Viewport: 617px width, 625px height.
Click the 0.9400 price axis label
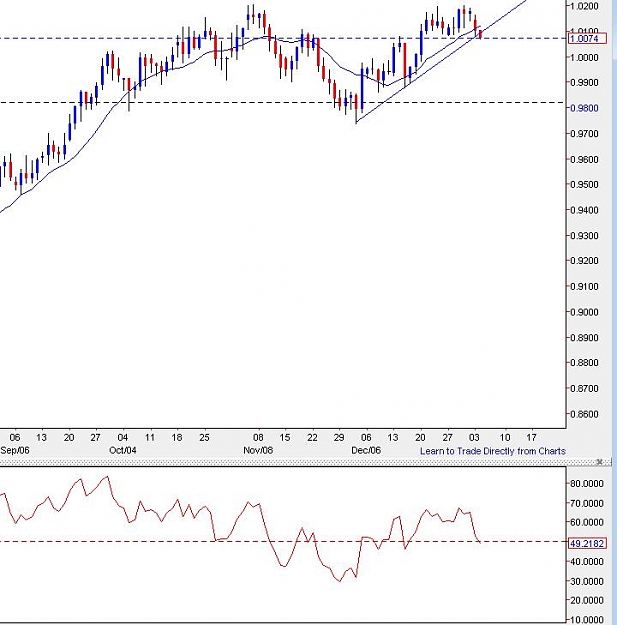coord(584,210)
